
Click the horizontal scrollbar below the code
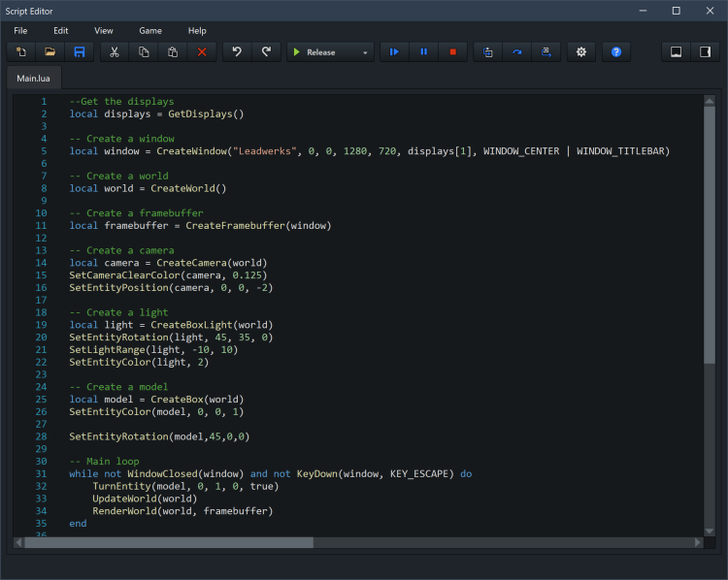(x=170, y=543)
